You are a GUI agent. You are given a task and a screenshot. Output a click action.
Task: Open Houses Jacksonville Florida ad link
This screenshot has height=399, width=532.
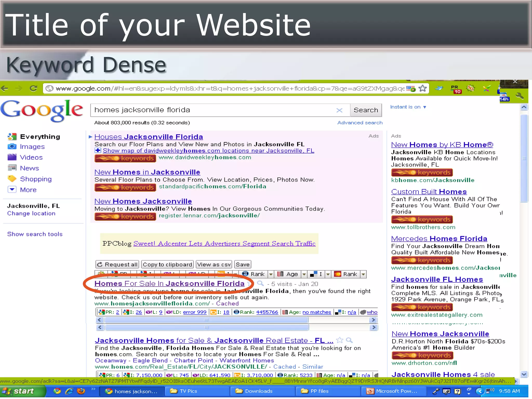(x=149, y=137)
